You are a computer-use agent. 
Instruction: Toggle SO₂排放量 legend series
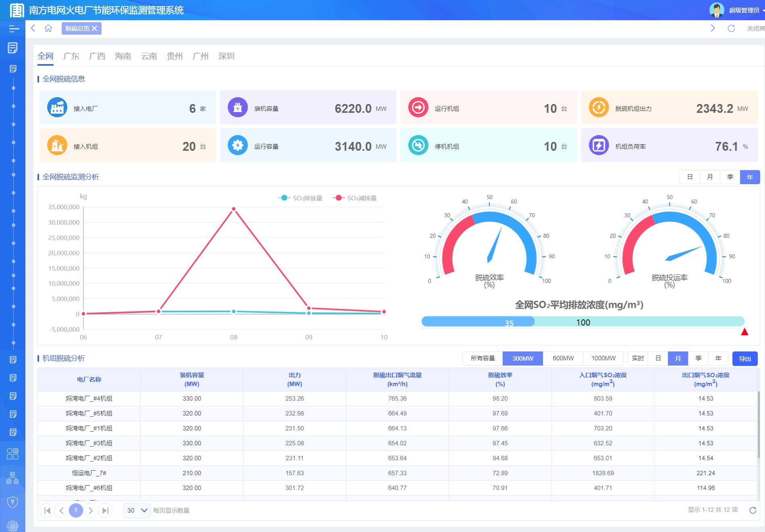coord(300,198)
